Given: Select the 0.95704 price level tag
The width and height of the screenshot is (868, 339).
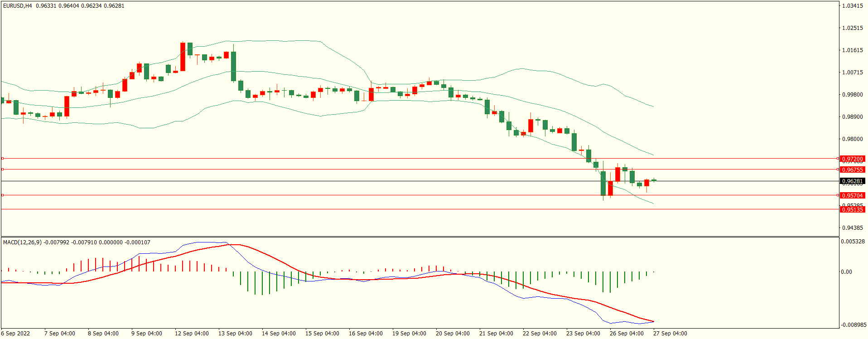Looking at the screenshot, I should pyautogui.click(x=852, y=196).
